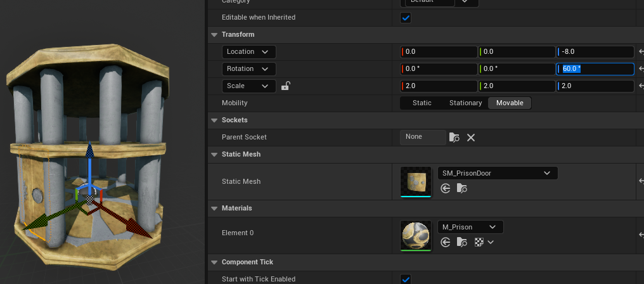Viewport: 644px width, 284px height.
Task: Use selected asset for Element 0 arrow icon
Action: click(x=446, y=243)
